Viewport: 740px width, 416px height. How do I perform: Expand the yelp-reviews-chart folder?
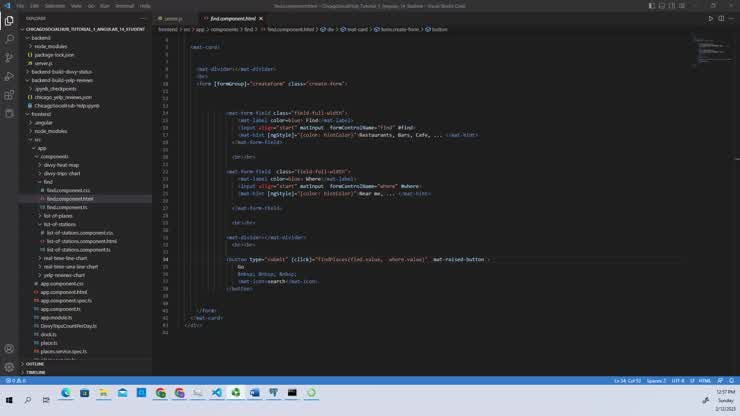pos(64,274)
